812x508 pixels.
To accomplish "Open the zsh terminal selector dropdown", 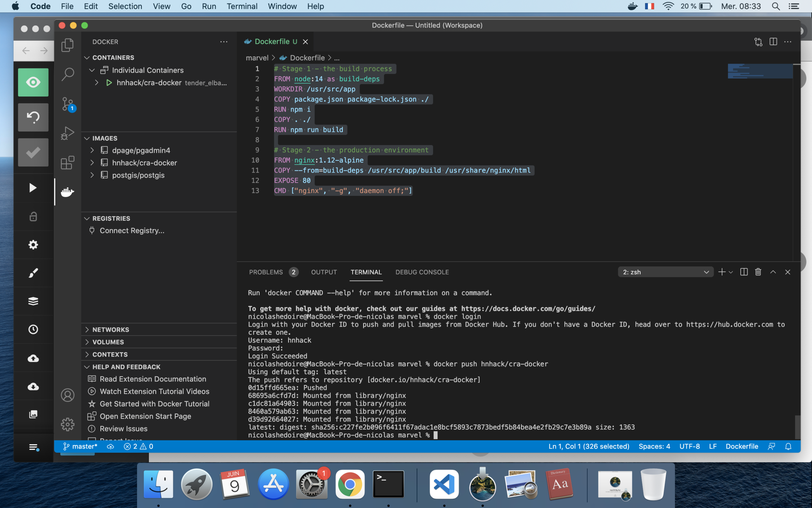I will pos(665,272).
